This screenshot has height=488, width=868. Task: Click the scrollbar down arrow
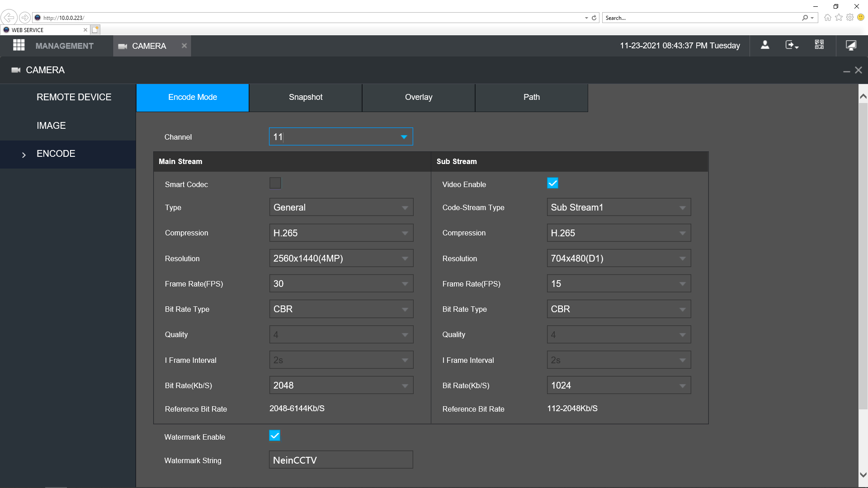[863, 475]
